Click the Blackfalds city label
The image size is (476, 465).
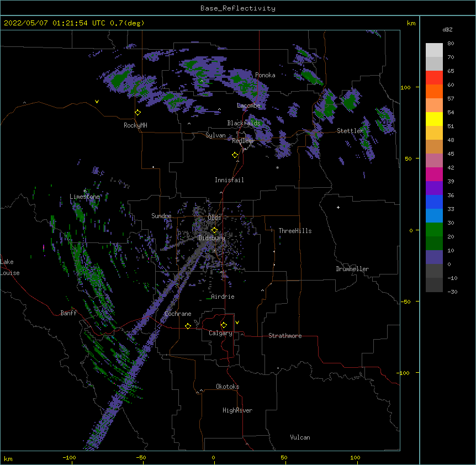pos(244,123)
